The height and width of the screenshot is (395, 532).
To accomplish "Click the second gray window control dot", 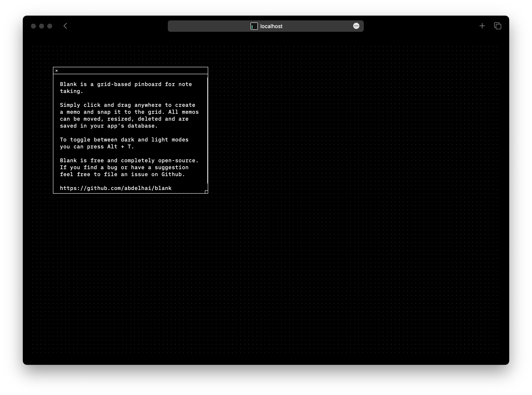I will (42, 26).
